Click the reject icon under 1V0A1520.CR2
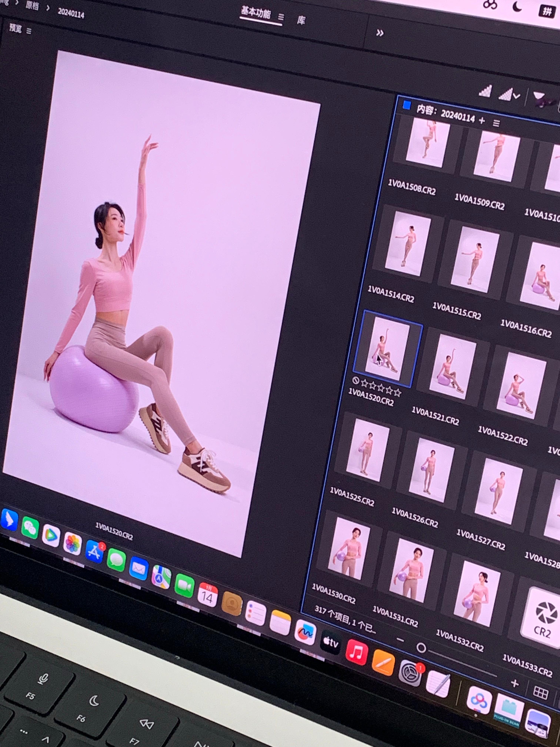The height and width of the screenshot is (747, 560). click(x=355, y=380)
